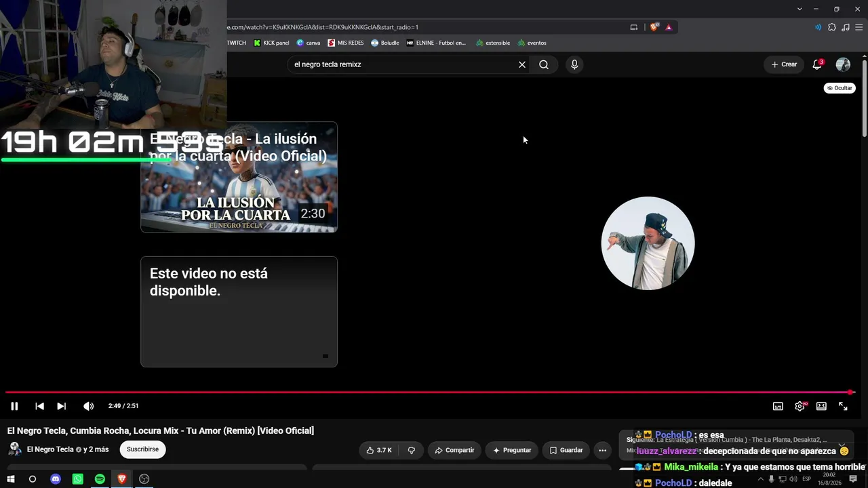Open the Windows notification center icon

click(x=853, y=479)
